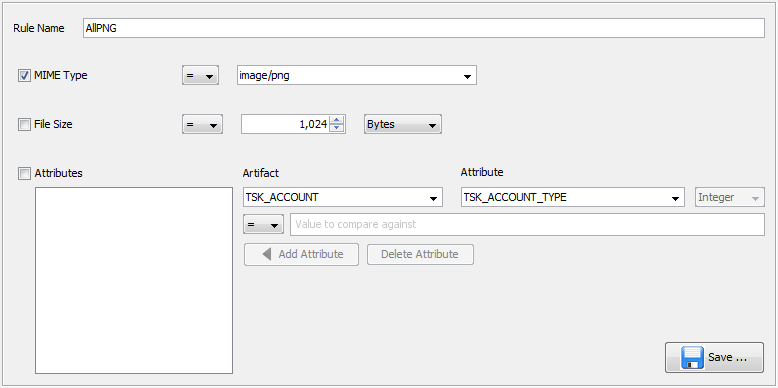
Task: Click inside the empty Attributes list box
Action: [134, 280]
